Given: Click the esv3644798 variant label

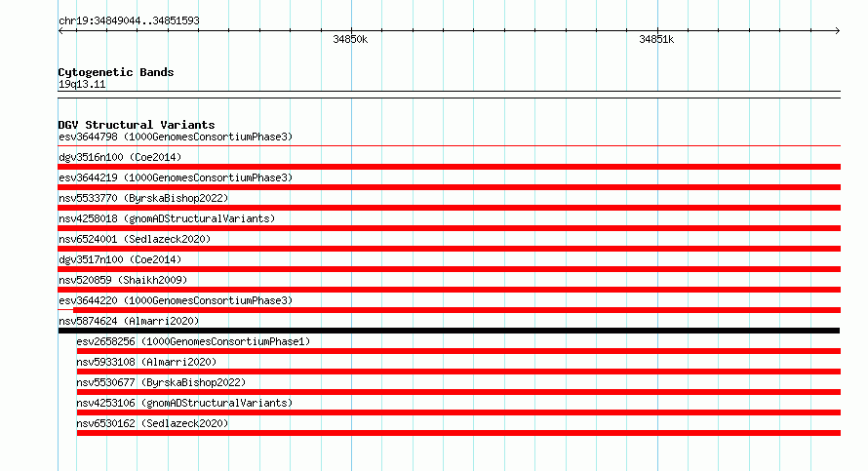Looking at the screenshot, I should 176,137.
